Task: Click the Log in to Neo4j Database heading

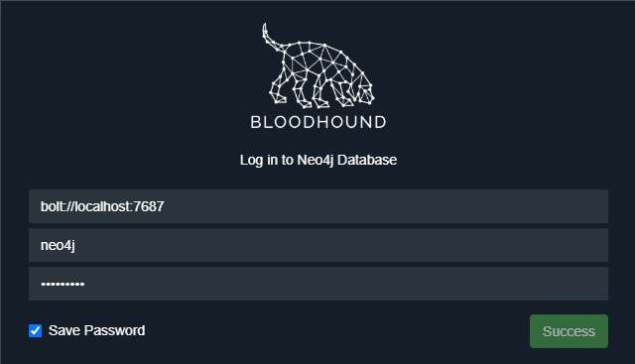Action: (x=318, y=160)
